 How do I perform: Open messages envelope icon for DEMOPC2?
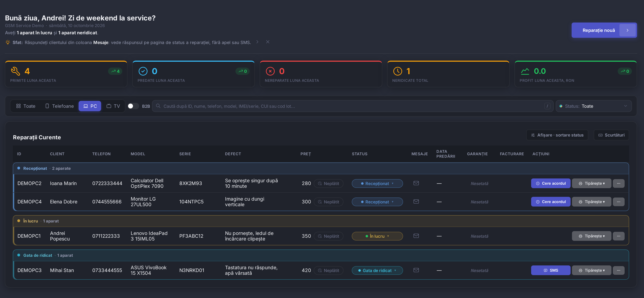click(x=416, y=183)
